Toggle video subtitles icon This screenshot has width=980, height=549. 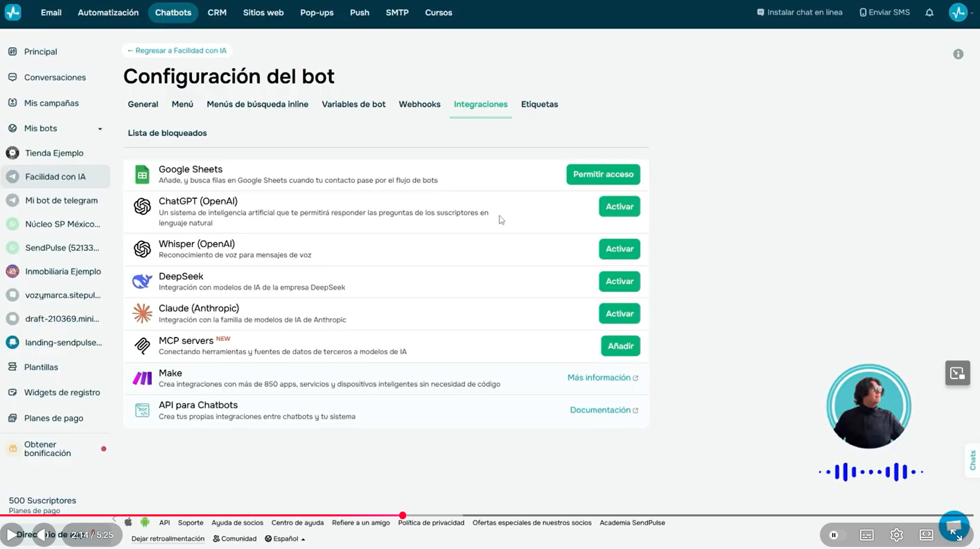click(866, 534)
